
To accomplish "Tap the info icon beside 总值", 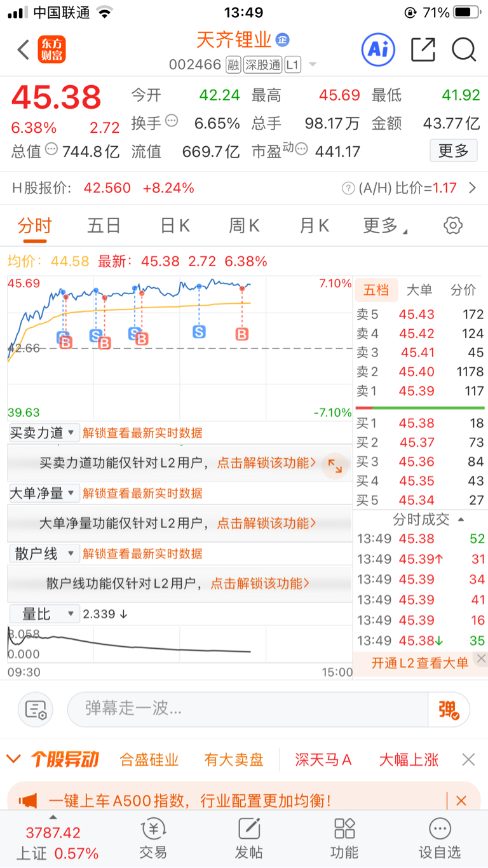I will [51, 149].
